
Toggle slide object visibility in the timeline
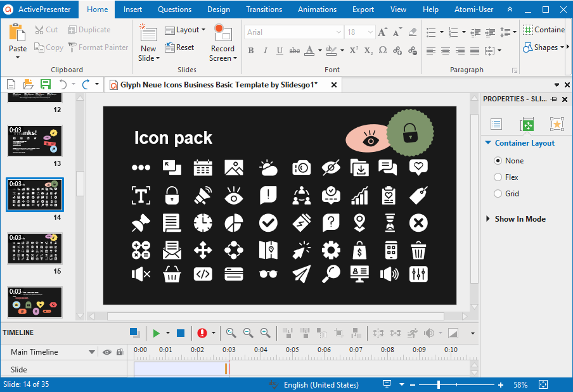tap(106, 351)
